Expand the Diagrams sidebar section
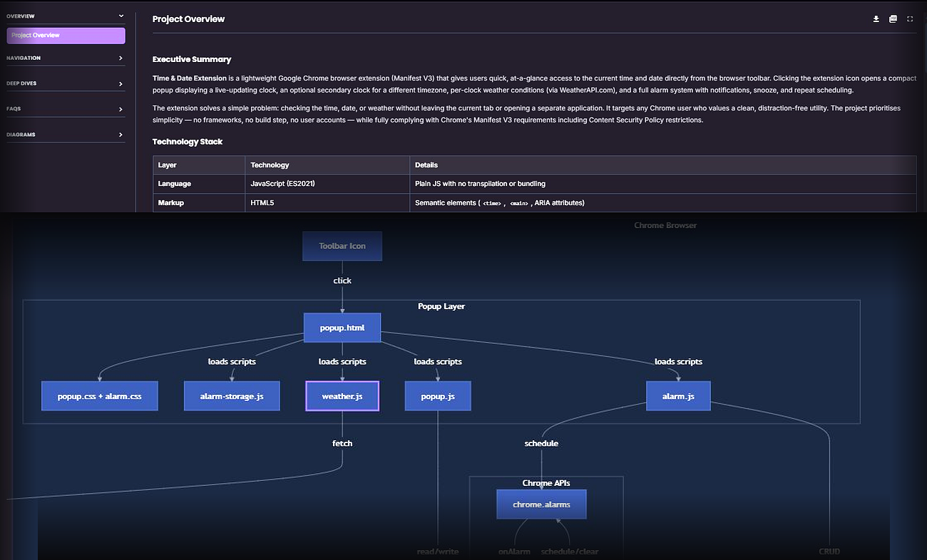The image size is (927, 560). (66, 135)
